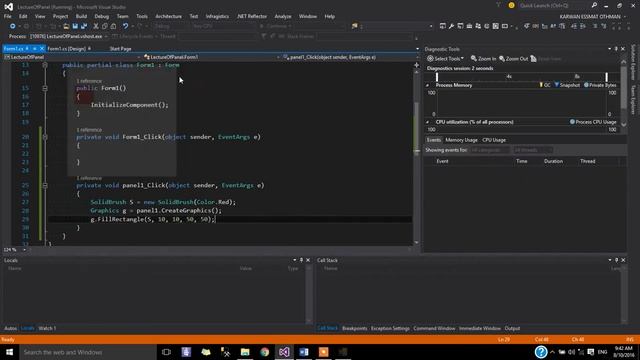Viewport: 640px width, 360px height.
Task: Switch to the Watch 1 tab
Action: [47, 328]
